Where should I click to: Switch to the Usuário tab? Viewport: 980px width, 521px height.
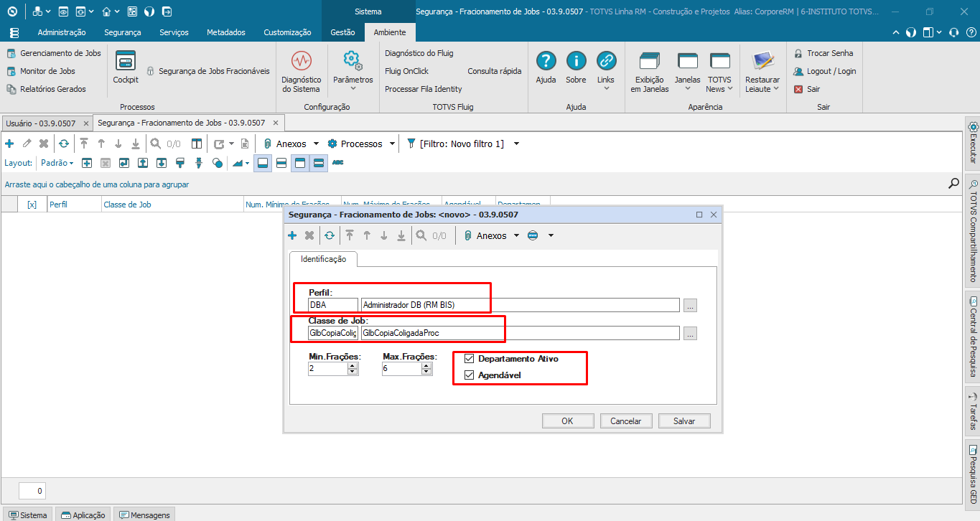(x=41, y=123)
